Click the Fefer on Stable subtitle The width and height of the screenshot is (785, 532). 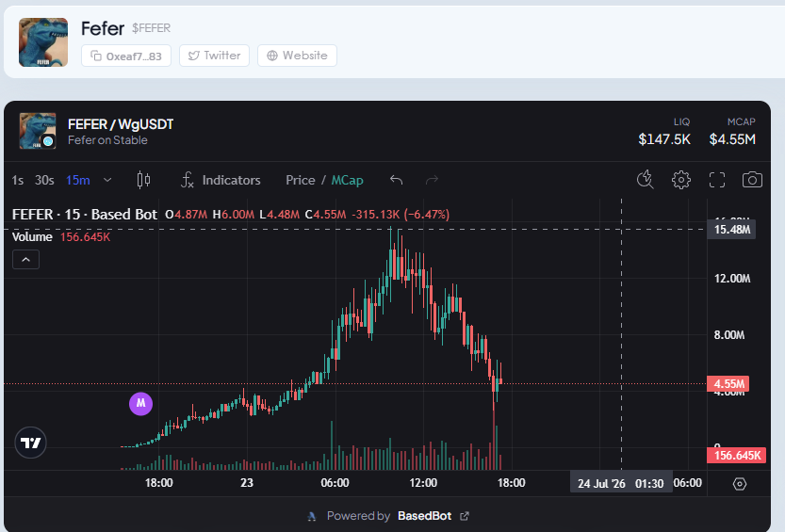(107, 140)
